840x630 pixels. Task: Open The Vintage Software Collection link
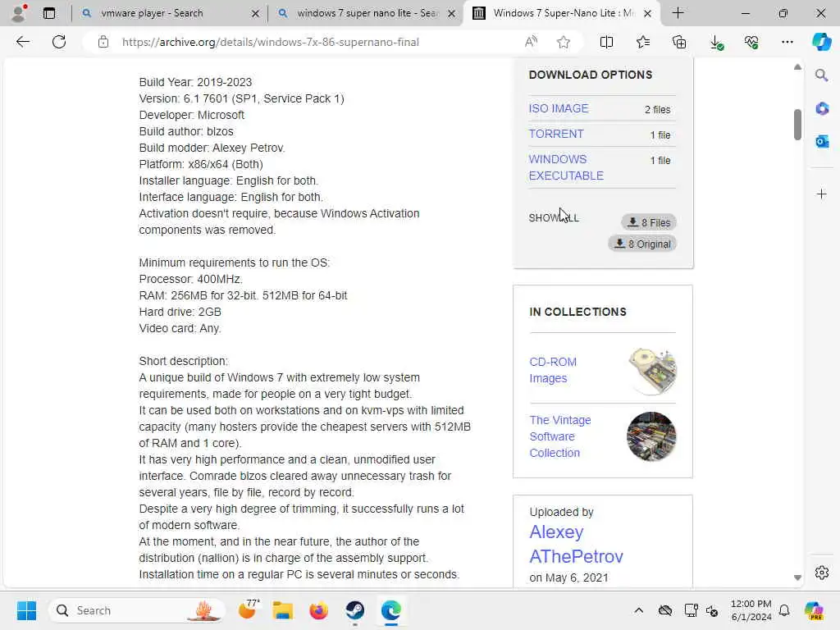(x=559, y=436)
